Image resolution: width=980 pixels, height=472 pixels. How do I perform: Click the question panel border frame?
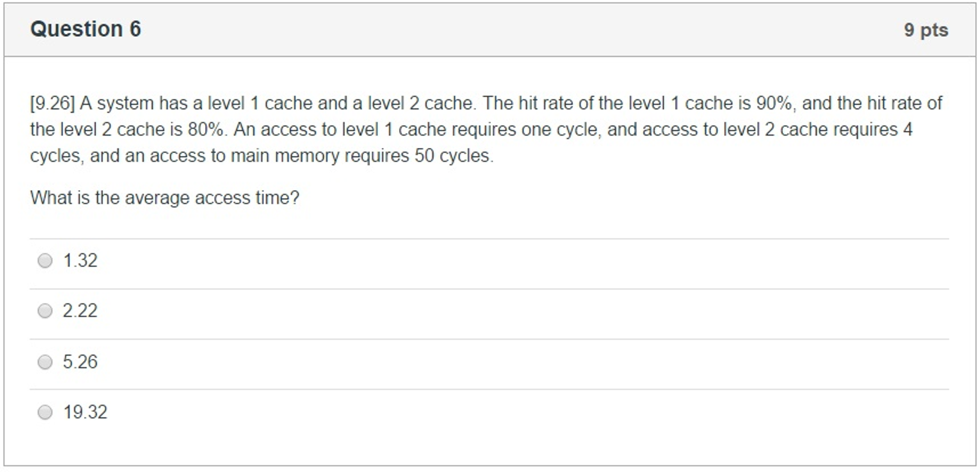click(5, 239)
